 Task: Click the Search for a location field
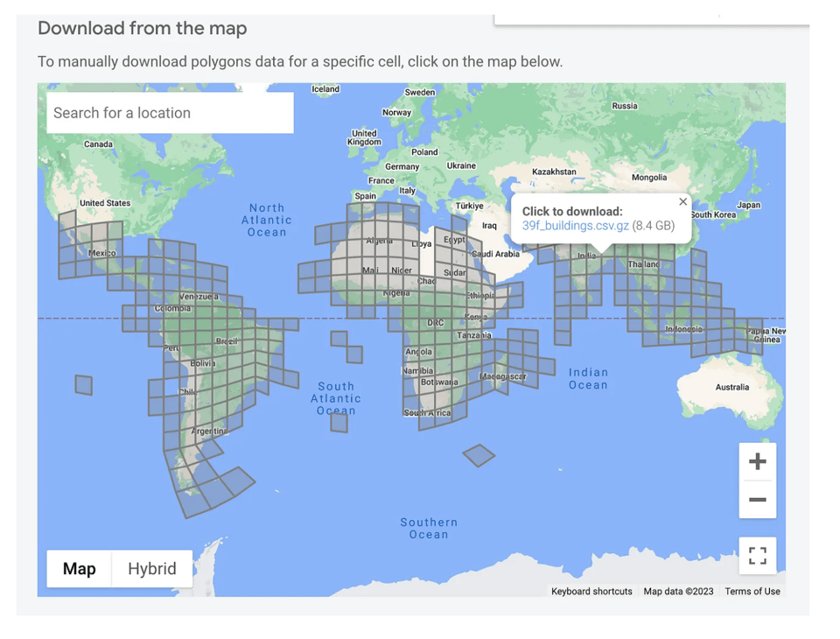170,113
